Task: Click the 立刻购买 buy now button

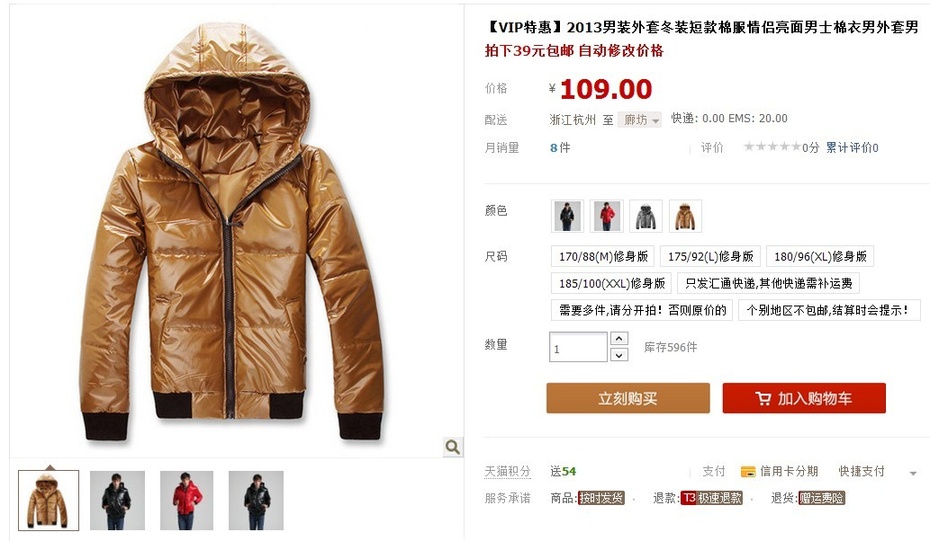Action: pyautogui.click(x=628, y=398)
